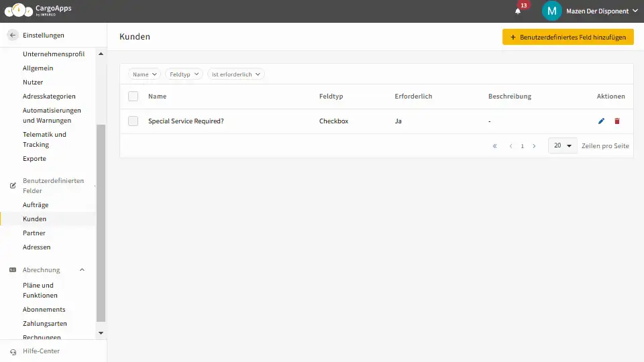Click page number 1
Screen dimensions: 644x362
point(523,146)
